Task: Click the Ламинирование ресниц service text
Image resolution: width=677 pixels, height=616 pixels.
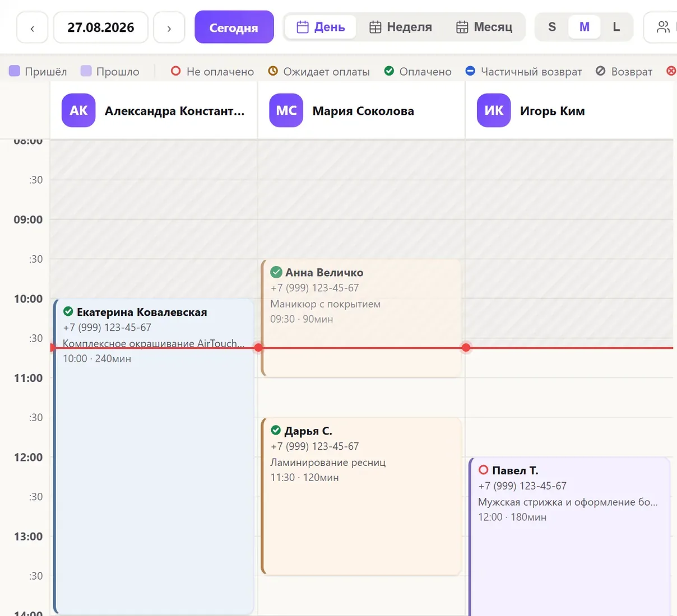Action: click(328, 463)
